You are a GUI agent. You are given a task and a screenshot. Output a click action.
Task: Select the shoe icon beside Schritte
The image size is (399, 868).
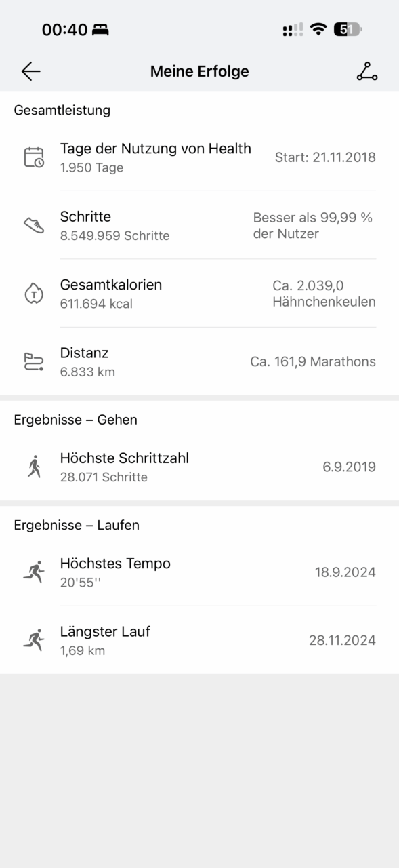(x=34, y=225)
